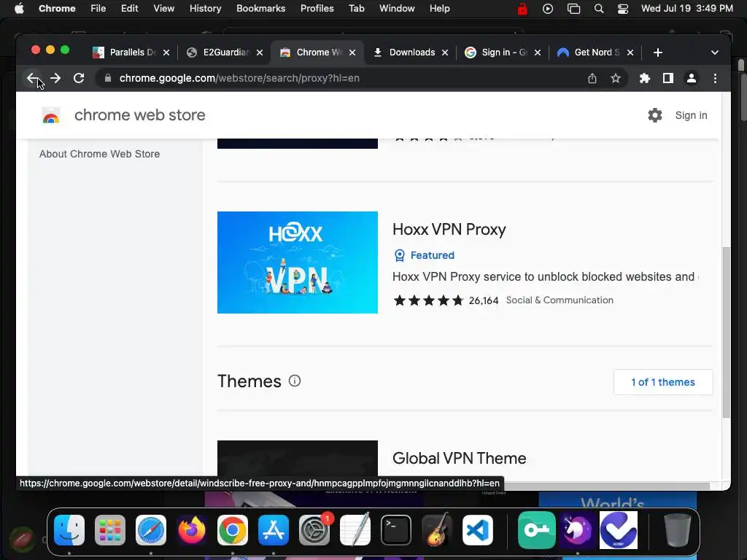Screen dimensions: 747x560
Task: Open the Bookmarks menu
Action: tap(260, 9)
